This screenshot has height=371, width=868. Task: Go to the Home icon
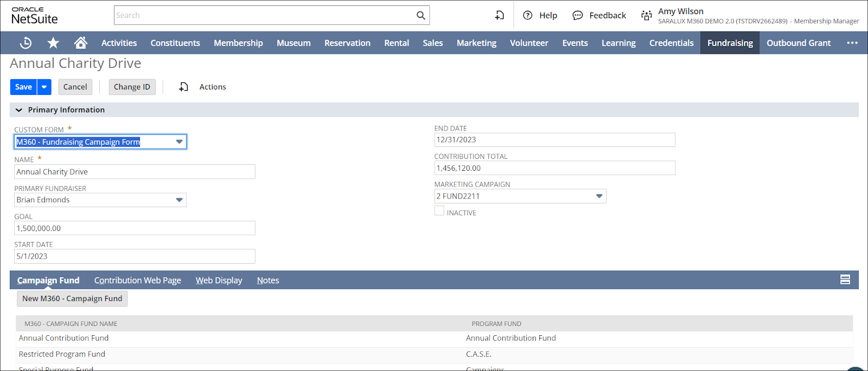(81, 43)
